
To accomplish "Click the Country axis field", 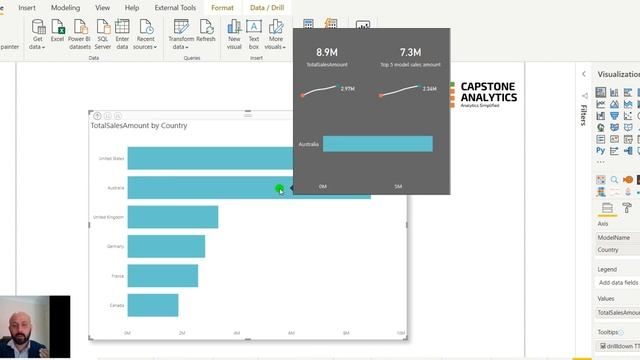I will 617,249.
